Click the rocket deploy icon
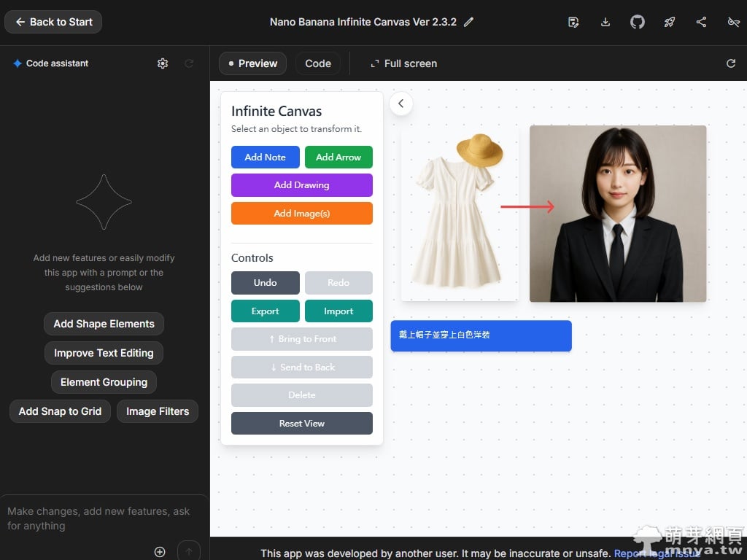Viewport: 747px width, 560px height. [669, 22]
